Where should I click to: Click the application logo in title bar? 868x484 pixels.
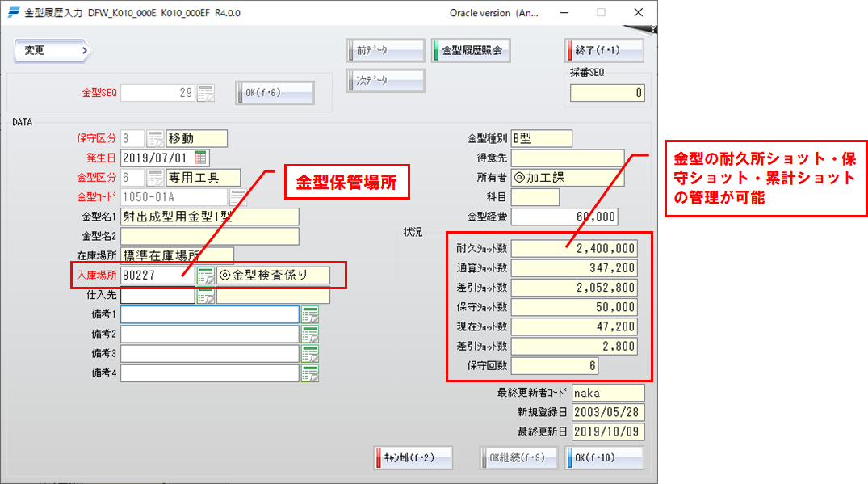point(13,12)
